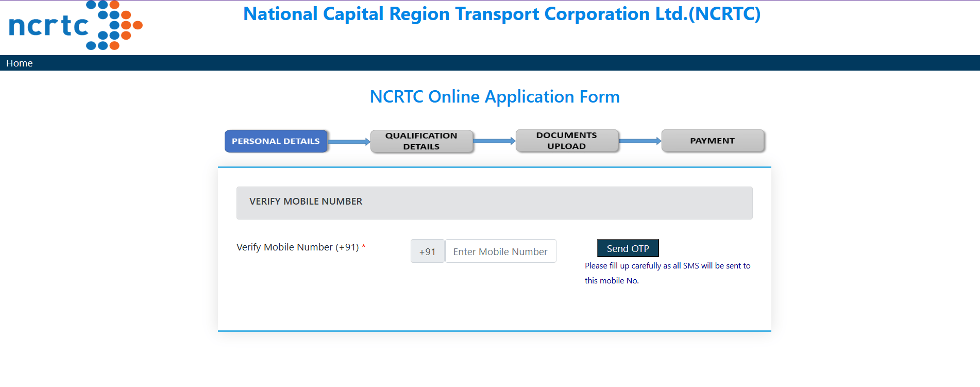The height and width of the screenshot is (387, 980).
Task: Go to Qualification Details step
Action: 421,141
